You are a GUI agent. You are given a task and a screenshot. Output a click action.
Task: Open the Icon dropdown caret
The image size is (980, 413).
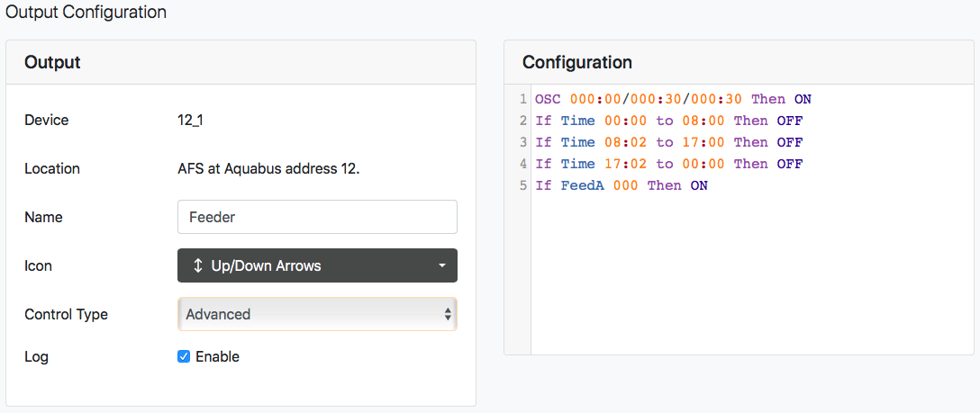coord(442,265)
